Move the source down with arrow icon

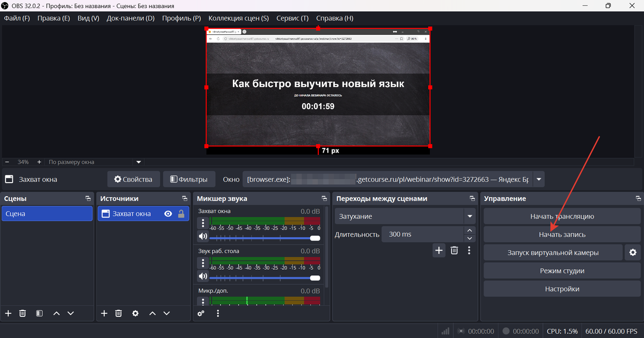[166, 313]
